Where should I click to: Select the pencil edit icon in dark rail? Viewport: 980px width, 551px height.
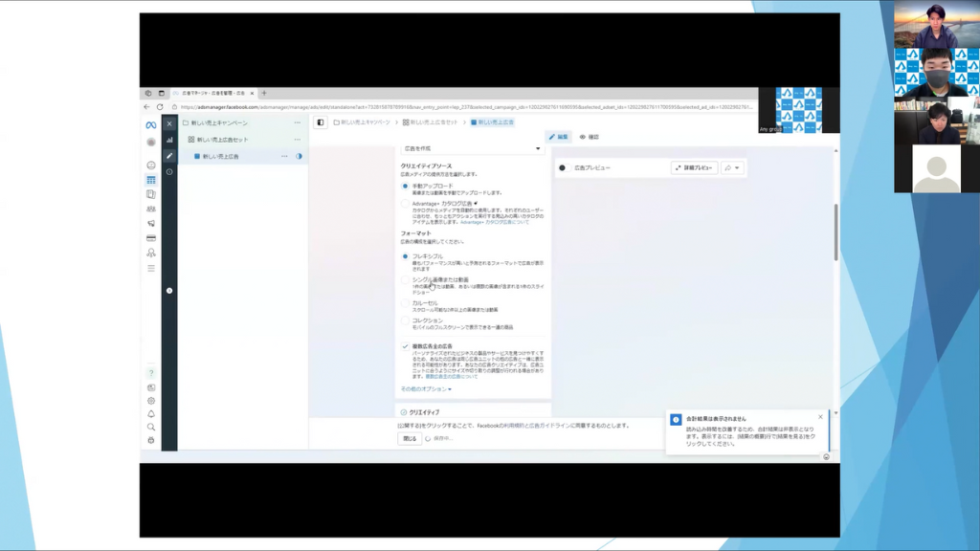tap(169, 156)
